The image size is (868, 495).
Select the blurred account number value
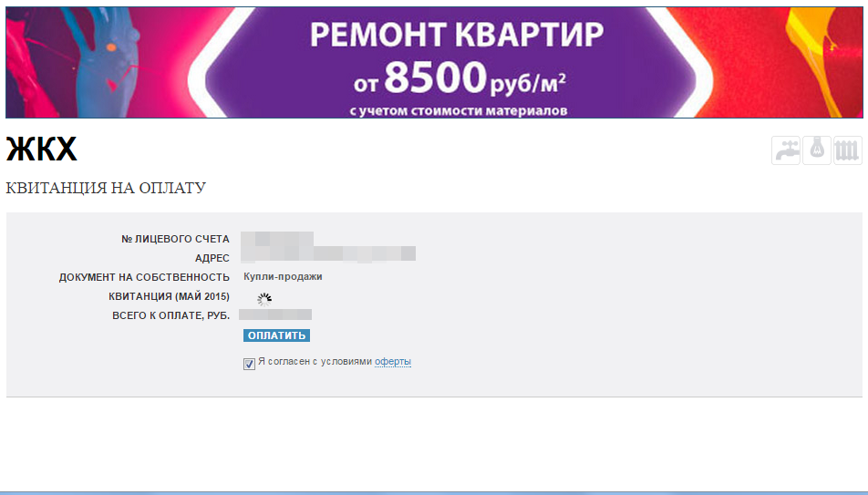[277, 239]
